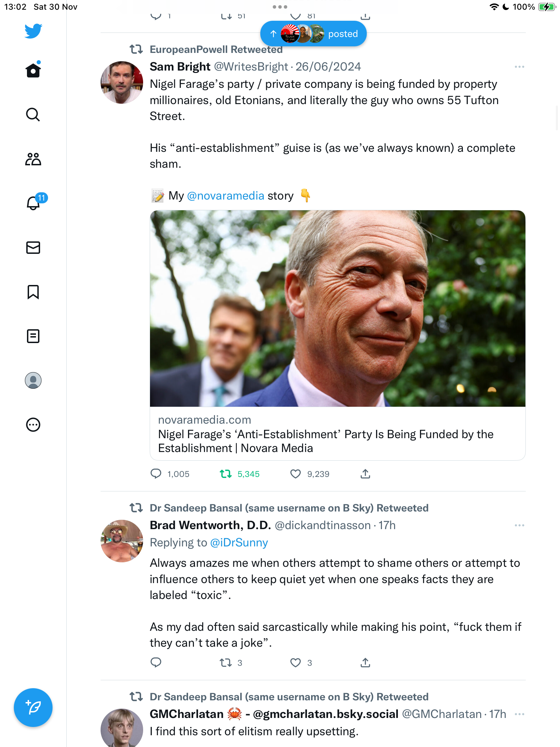This screenshot has width=560, height=747.
Task: Open More circle menu in sidebar
Action: click(33, 425)
